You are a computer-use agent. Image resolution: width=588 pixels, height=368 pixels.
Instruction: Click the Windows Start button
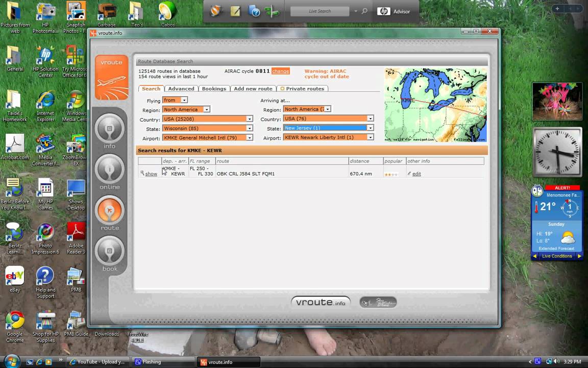click(x=11, y=362)
